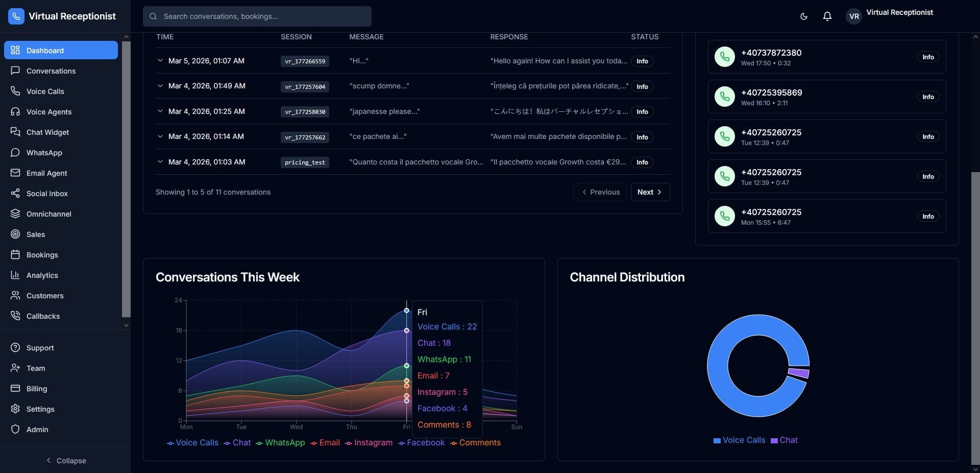Click Next to view more conversations

pyautogui.click(x=650, y=192)
